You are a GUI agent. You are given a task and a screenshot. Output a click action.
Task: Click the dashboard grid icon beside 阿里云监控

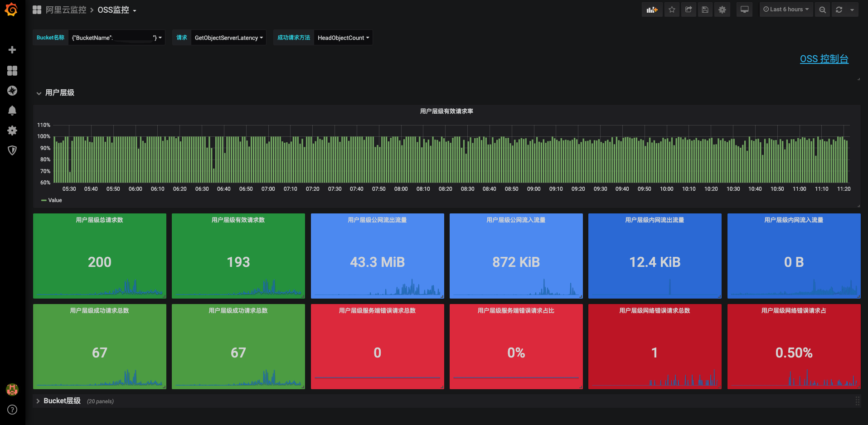tap(37, 10)
